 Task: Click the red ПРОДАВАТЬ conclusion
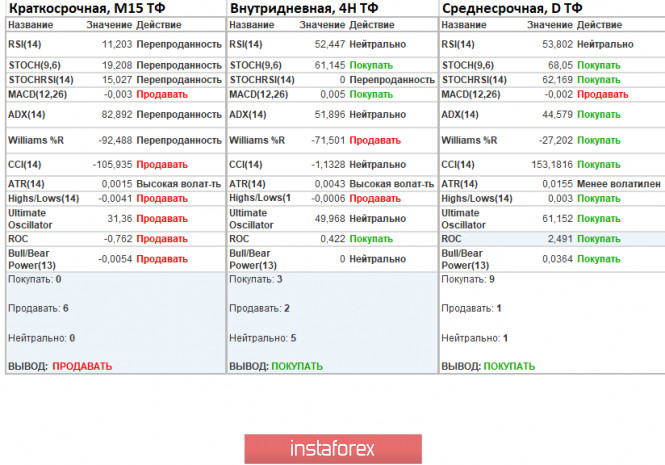[82, 366]
